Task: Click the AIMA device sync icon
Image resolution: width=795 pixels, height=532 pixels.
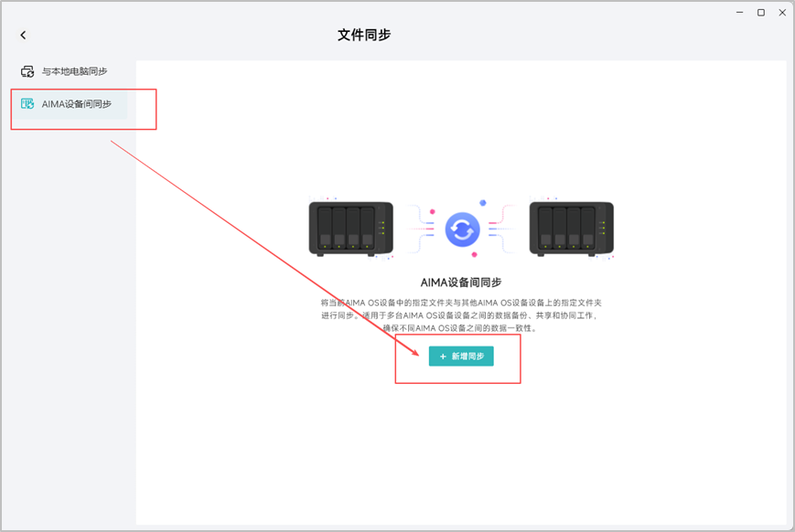Action: tap(27, 104)
